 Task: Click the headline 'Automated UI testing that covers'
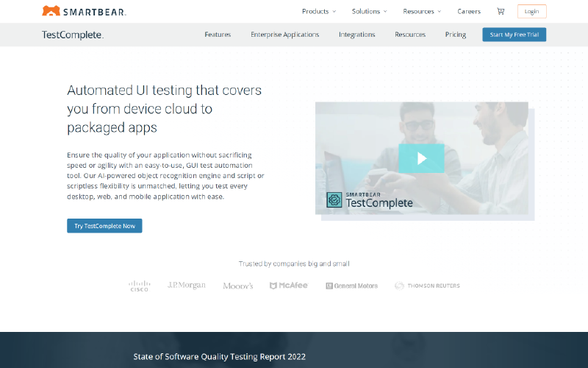164,90
